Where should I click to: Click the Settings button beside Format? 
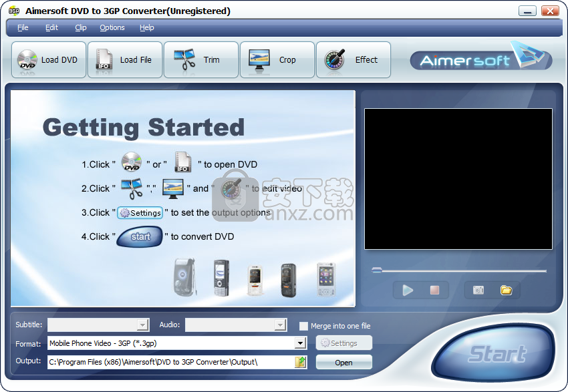pos(343,343)
